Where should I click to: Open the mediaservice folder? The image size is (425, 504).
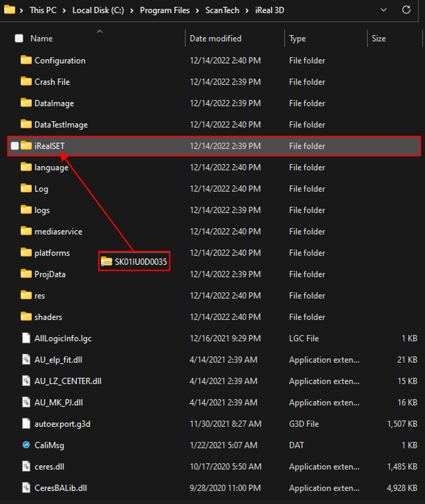pyautogui.click(x=58, y=231)
